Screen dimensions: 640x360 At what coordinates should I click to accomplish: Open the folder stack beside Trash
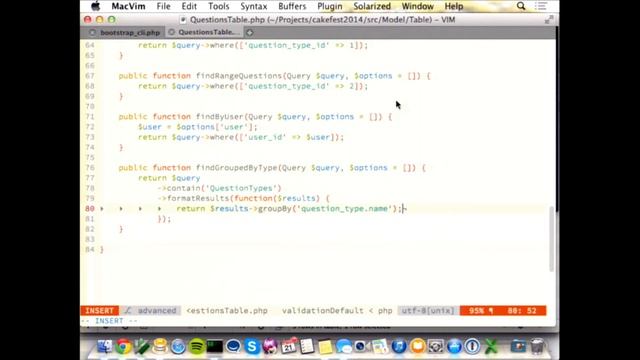point(518,347)
